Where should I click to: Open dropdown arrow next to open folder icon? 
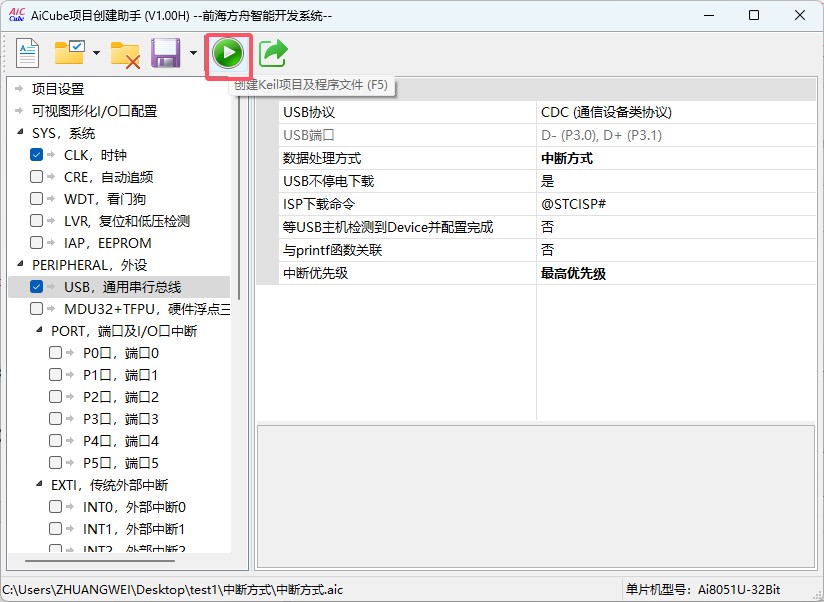coord(96,53)
